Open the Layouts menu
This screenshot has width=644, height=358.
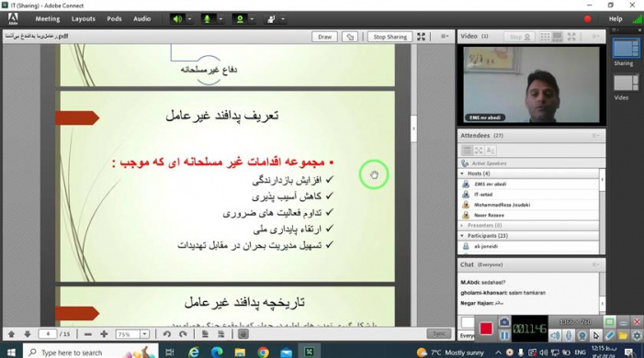point(83,19)
